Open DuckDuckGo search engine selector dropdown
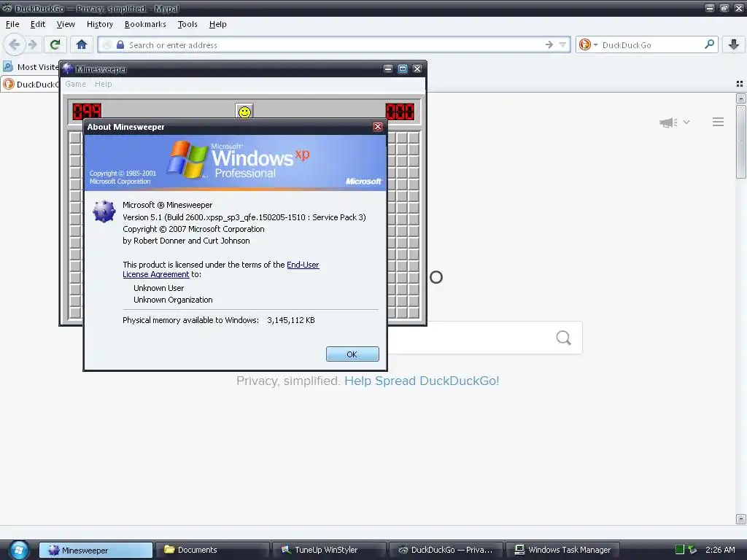747x560 pixels. [589, 44]
